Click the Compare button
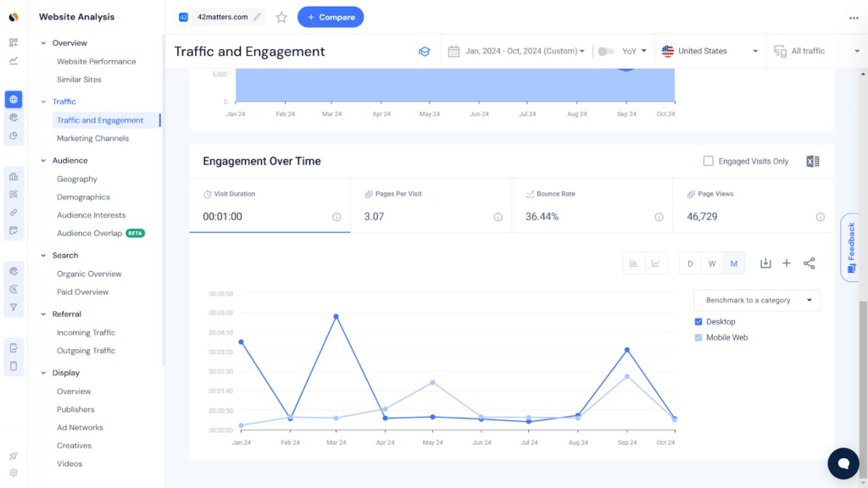Viewport: 868px width, 488px height. [x=331, y=17]
